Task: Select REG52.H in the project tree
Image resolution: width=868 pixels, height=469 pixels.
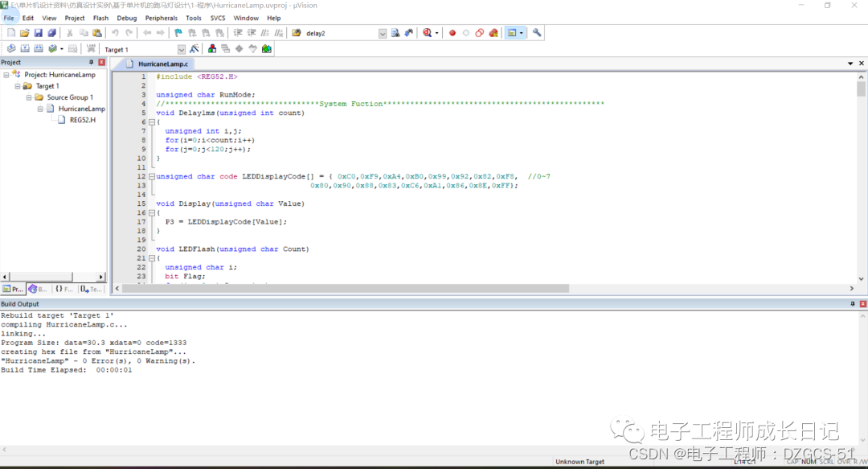Action: (x=83, y=120)
